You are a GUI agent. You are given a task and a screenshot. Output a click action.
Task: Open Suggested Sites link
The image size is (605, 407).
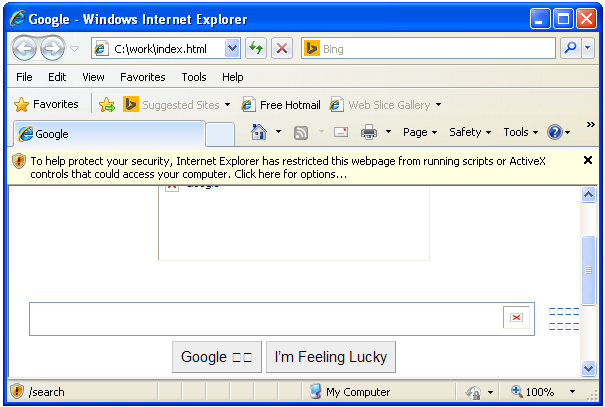point(171,105)
